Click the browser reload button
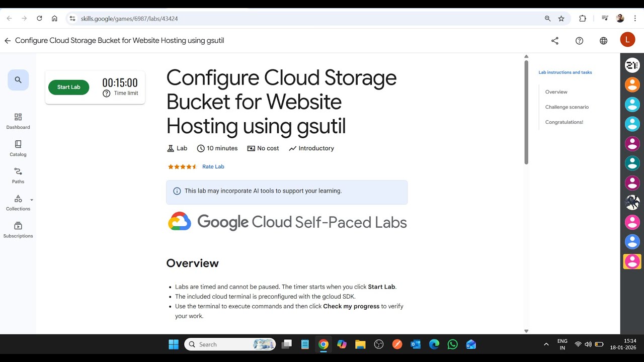The width and height of the screenshot is (644, 362). coord(39,18)
